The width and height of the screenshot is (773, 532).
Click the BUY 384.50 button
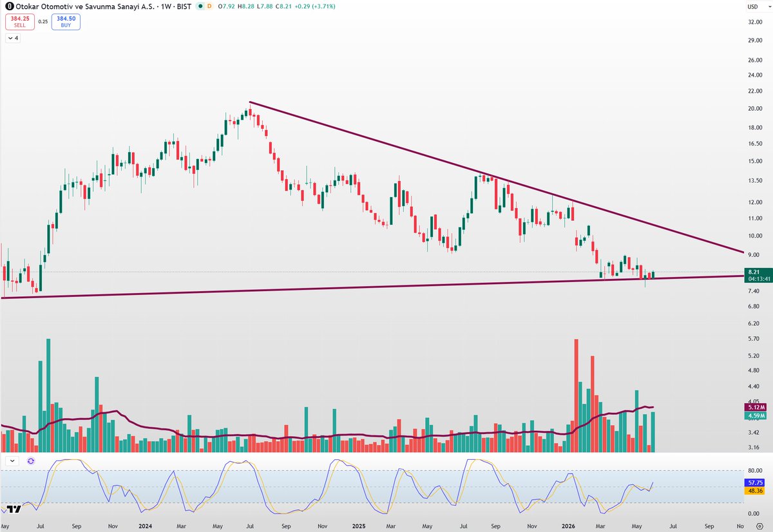click(66, 21)
